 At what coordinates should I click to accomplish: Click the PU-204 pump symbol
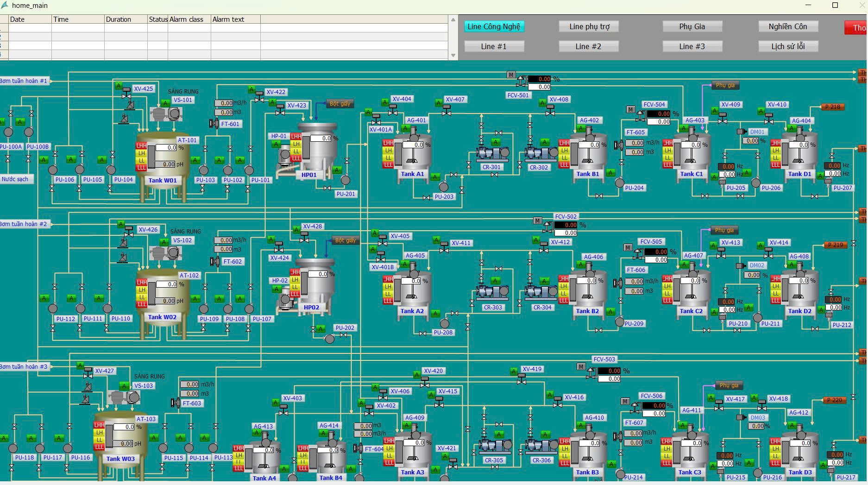click(619, 183)
